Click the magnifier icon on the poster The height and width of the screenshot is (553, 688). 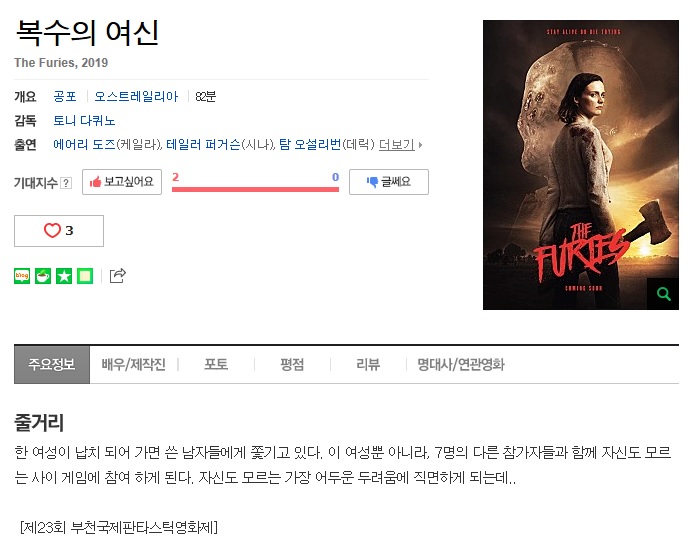(663, 294)
